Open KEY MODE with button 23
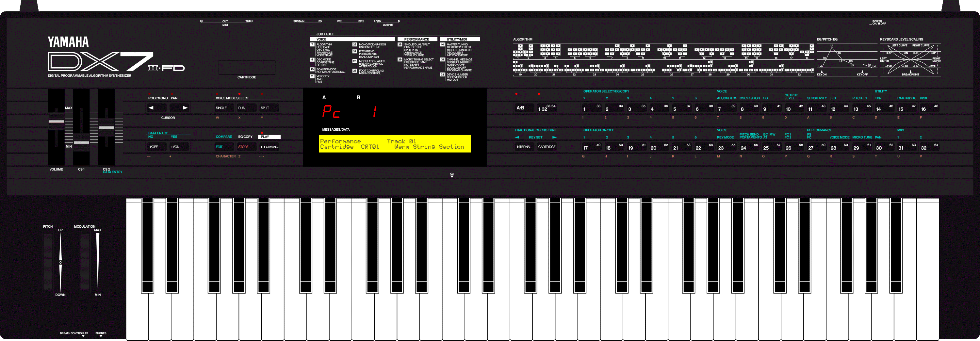This screenshot has width=980, height=341. point(727,147)
